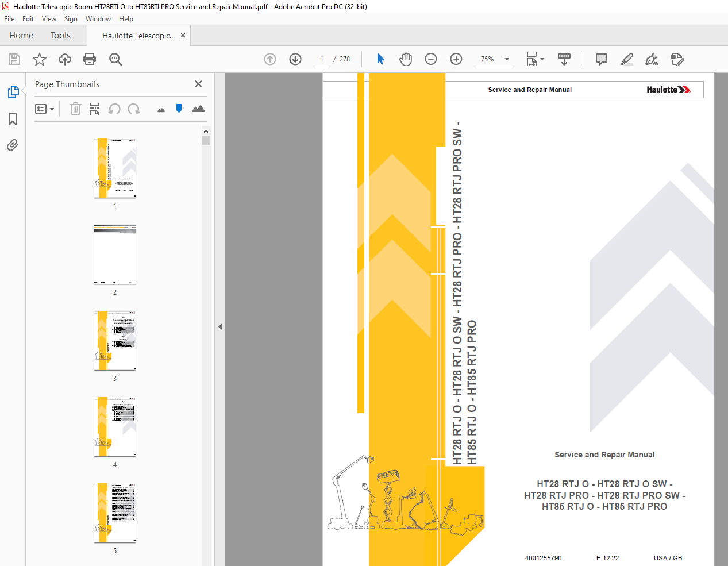
Task: Choose the Selection arrow tool
Action: point(380,59)
